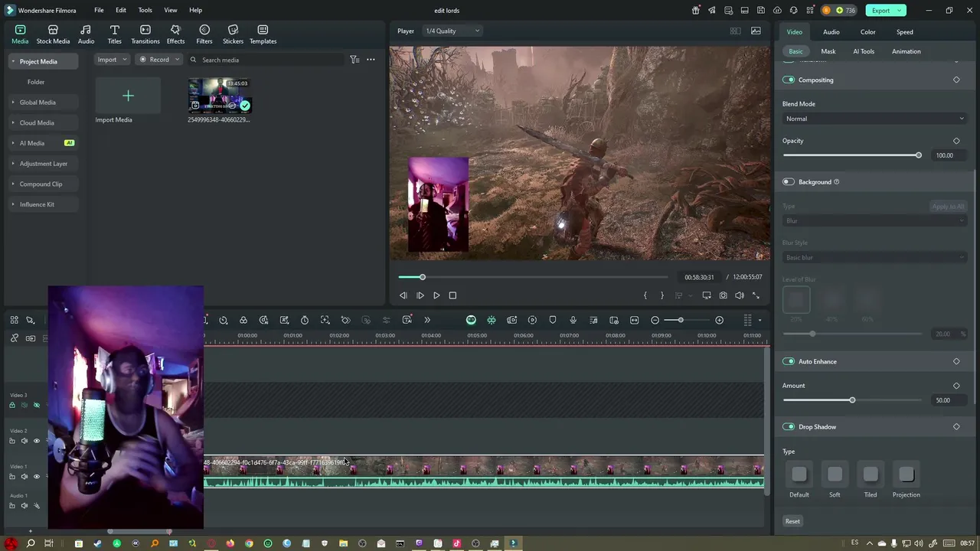The height and width of the screenshot is (551, 980).
Task: Toggle the Drop Shadow switch
Action: tap(789, 427)
